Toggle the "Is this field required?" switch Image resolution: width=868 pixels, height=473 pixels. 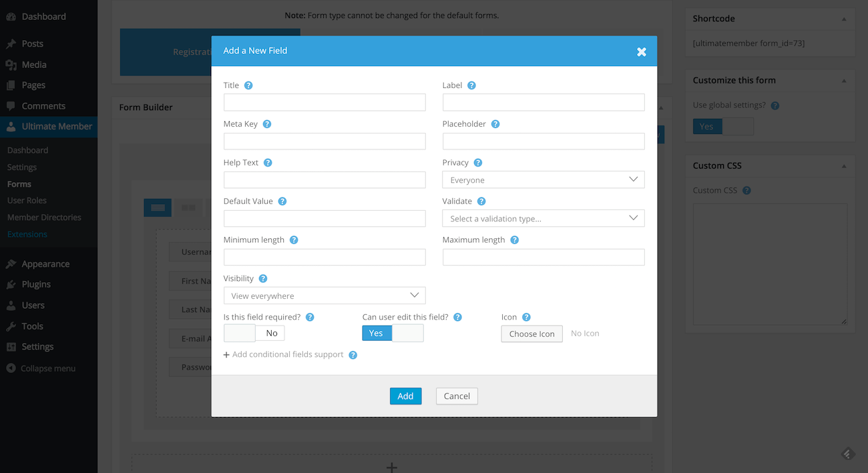coord(254,333)
